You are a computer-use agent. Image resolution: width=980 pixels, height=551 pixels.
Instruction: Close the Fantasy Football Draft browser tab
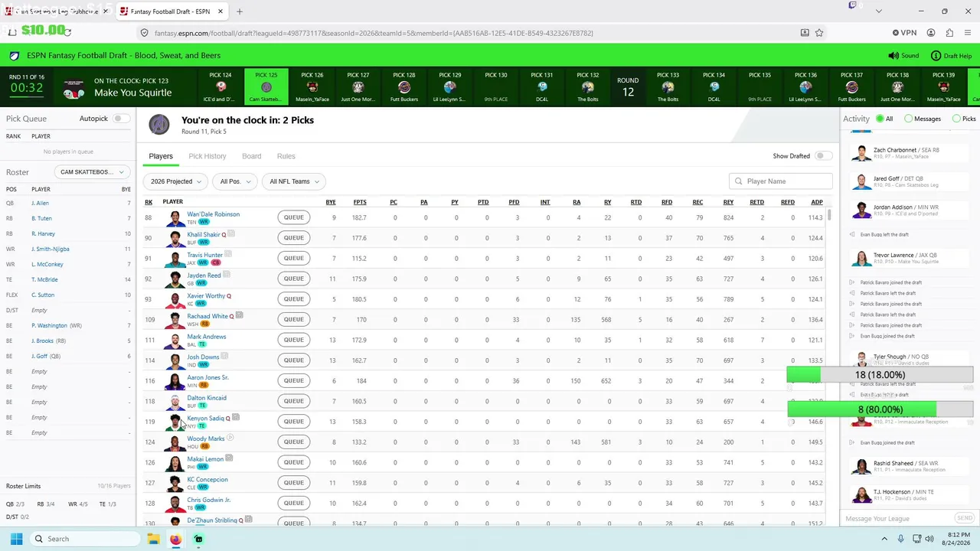pos(220,11)
